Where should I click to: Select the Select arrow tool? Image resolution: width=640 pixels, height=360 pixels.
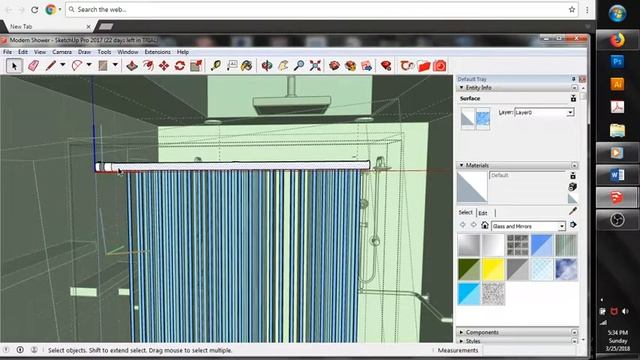pos(14,66)
